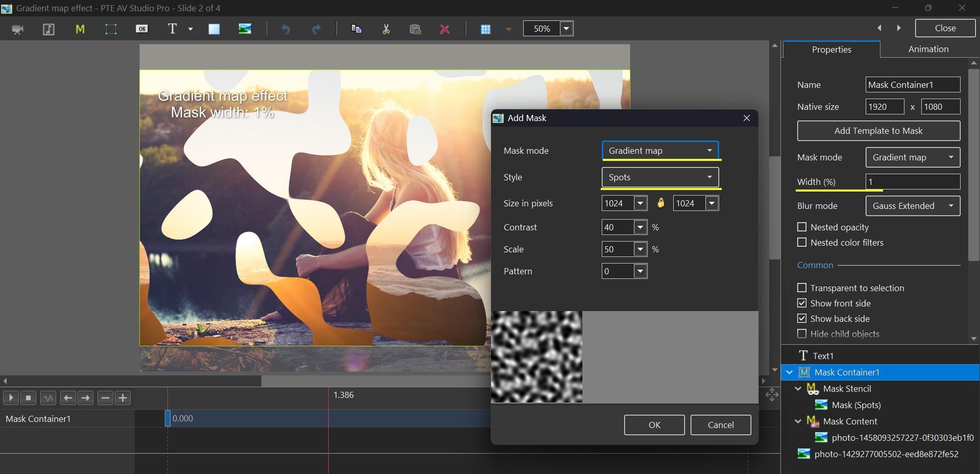Click the scissors cut icon
Image resolution: width=980 pixels, height=474 pixels.
[x=386, y=29]
